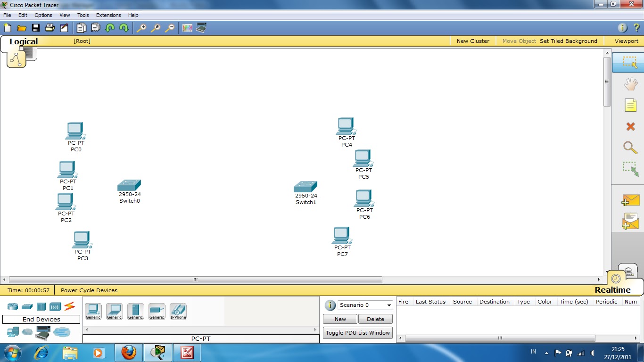Open the Windows Start menu
644x362 pixels.
coord(12,353)
